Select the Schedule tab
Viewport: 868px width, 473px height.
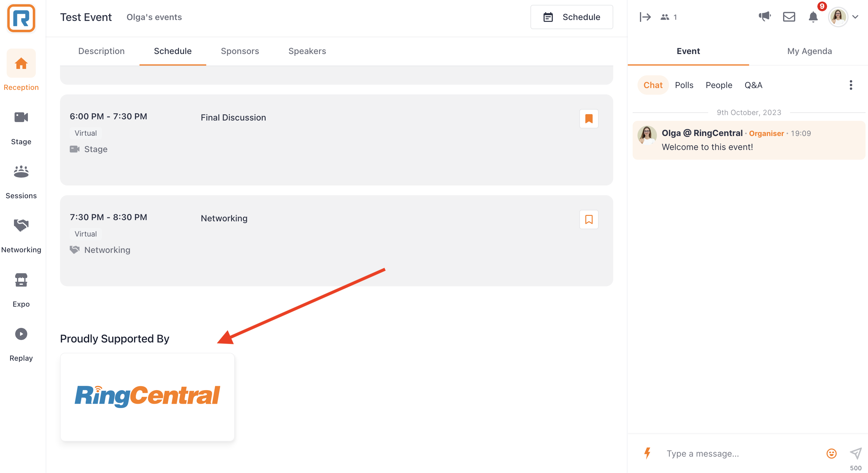[173, 51]
